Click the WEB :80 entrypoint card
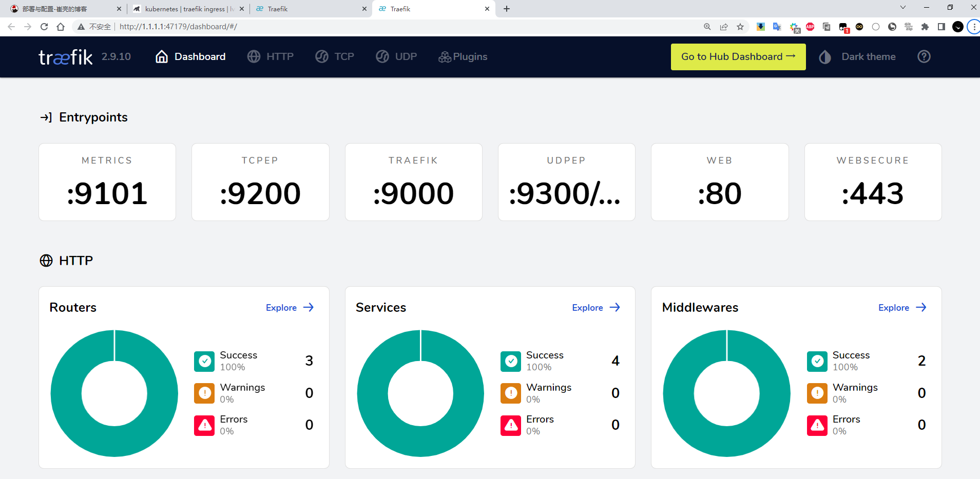The height and width of the screenshot is (479, 980). pos(720,182)
